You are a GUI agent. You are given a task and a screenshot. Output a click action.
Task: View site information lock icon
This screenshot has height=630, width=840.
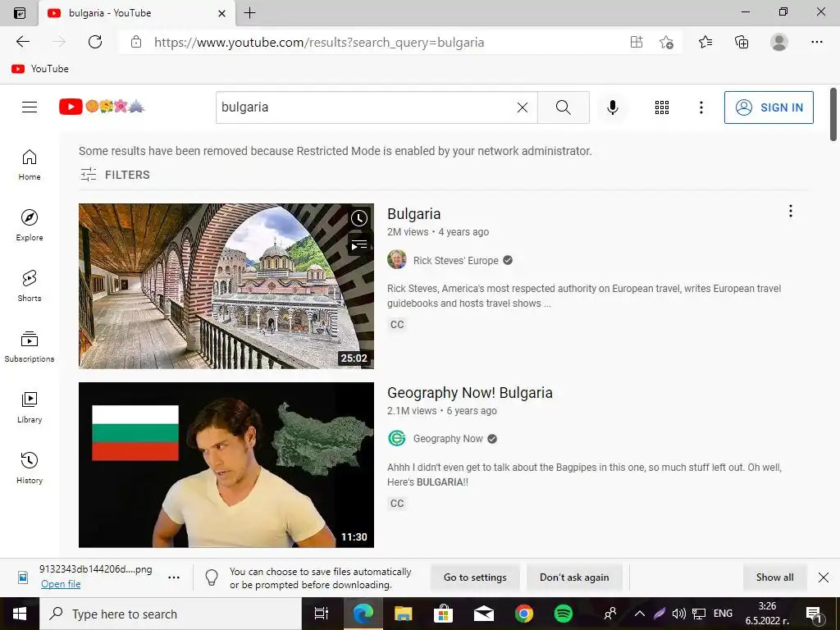point(136,42)
